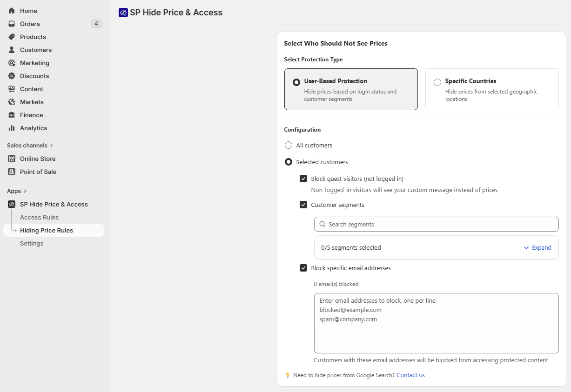The height and width of the screenshot is (392, 571).
Task: Click the magnifier icon in Search segments
Action: click(x=322, y=224)
